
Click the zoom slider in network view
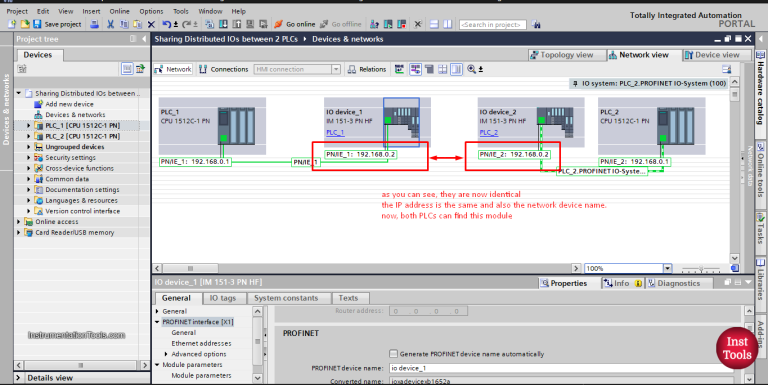pos(701,268)
